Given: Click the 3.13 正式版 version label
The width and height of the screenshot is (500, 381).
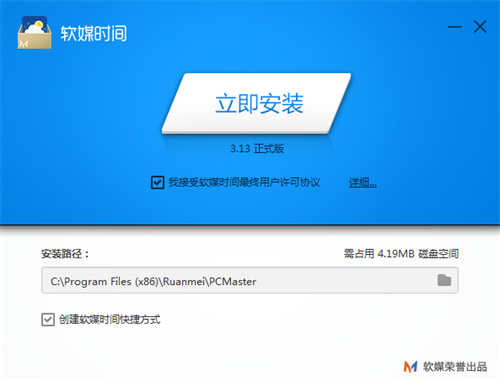Looking at the screenshot, I should [x=257, y=149].
